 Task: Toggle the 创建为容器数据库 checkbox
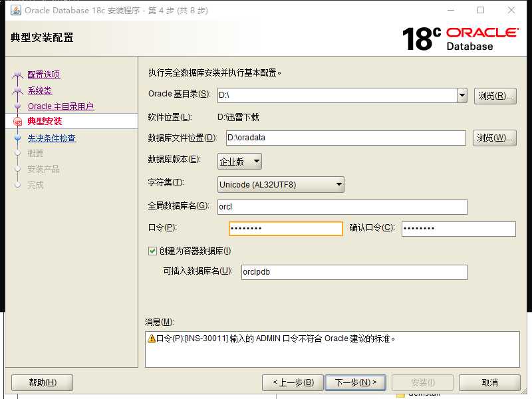tap(152, 251)
